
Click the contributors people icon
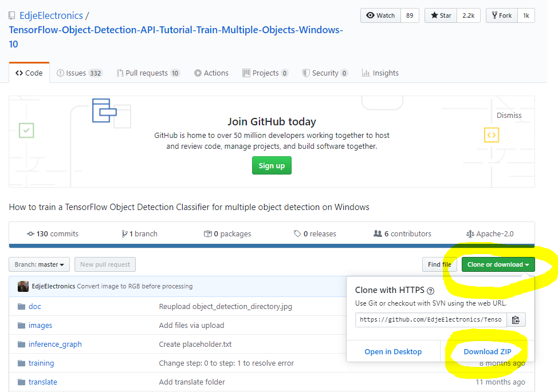[378, 233]
